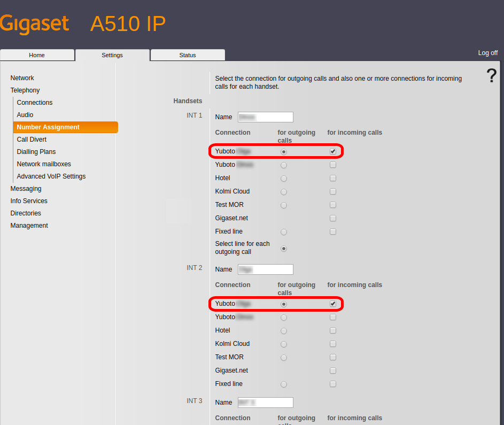
Task: Focus the INT 2 Name field
Action: (x=266, y=269)
